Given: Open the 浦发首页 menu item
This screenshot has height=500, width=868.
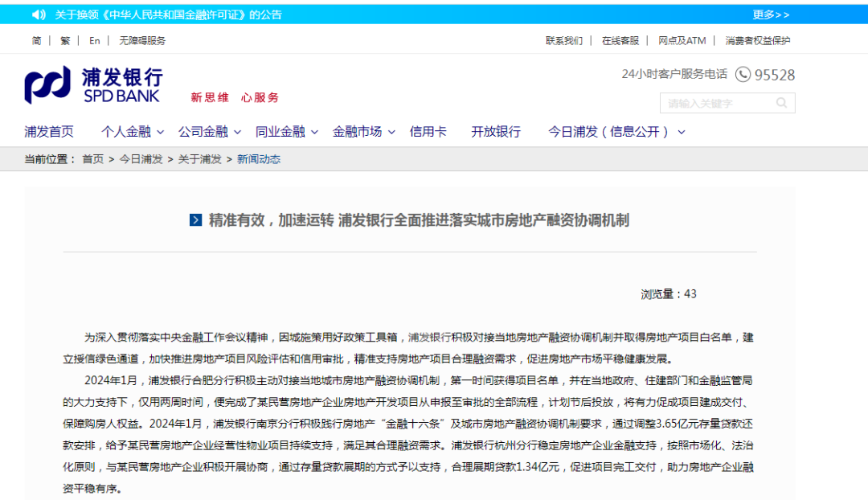Looking at the screenshot, I should coord(49,132).
